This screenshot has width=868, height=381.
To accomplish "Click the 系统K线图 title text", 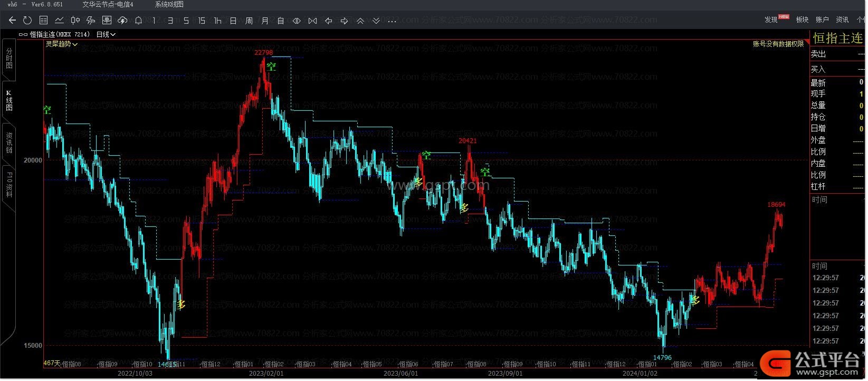I will [x=169, y=4].
